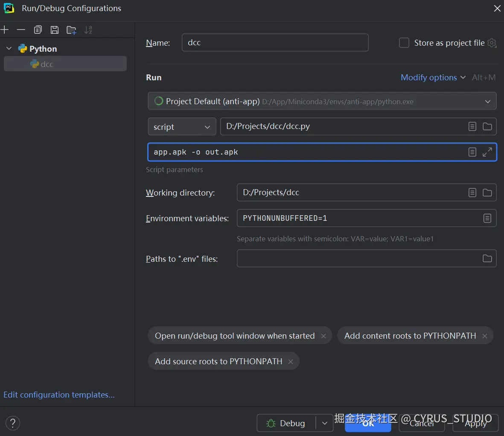Collapse the Python configurations node
This screenshot has width=504, height=436.
(9, 49)
